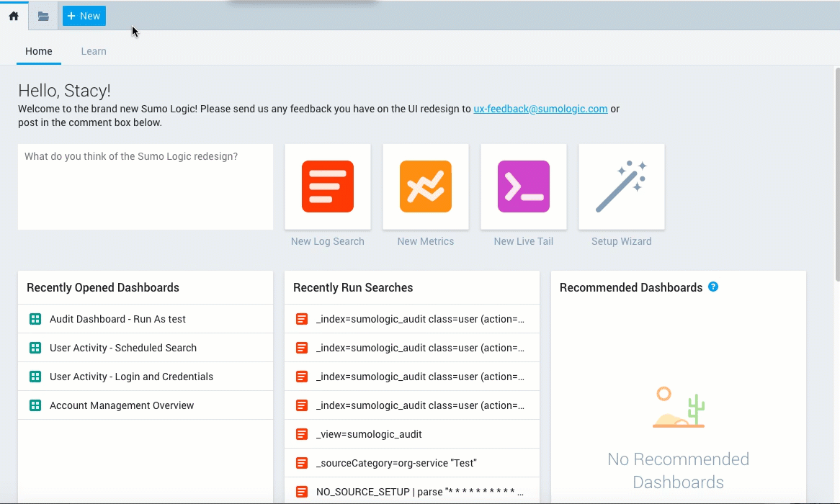The width and height of the screenshot is (840, 504).
Task: Click the page vertical scrollbar
Action: point(836,173)
